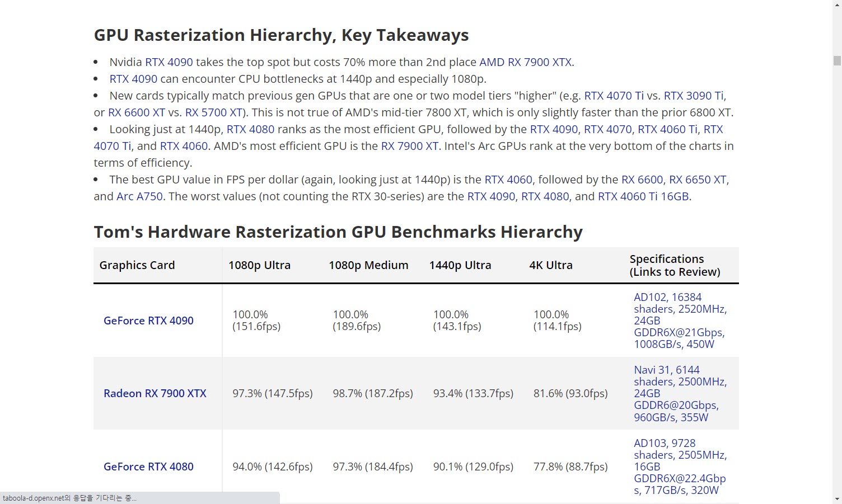Screen dimensions: 842x504
Task: Open GeForce RTX 4090 table row link
Action: coord(148,321)
